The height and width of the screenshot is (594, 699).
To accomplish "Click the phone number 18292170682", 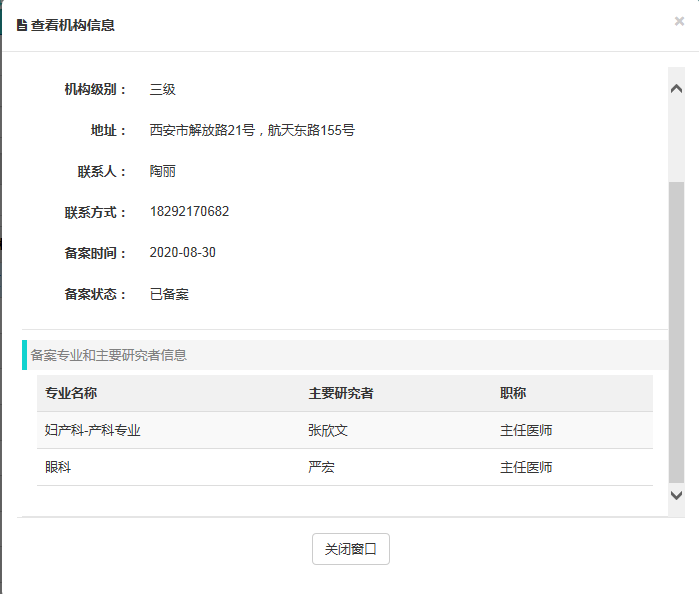I will point(189,212).
